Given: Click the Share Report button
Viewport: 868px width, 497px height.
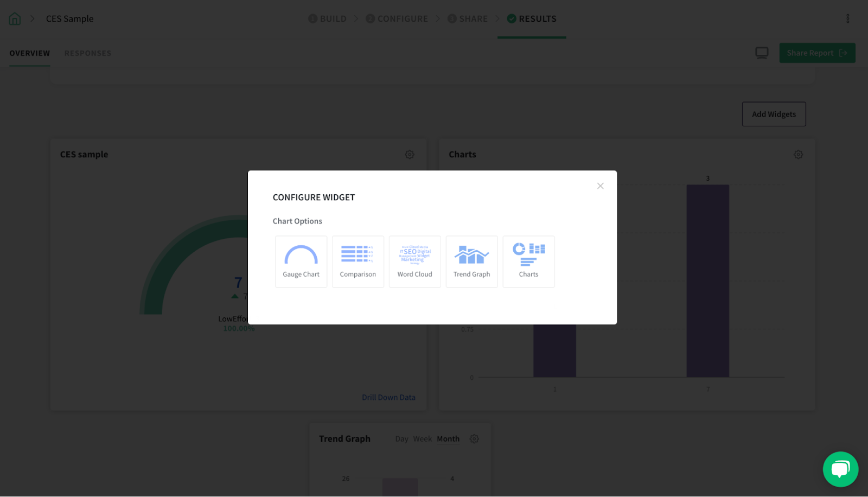Looking at the screenshot, I should 818,53.
